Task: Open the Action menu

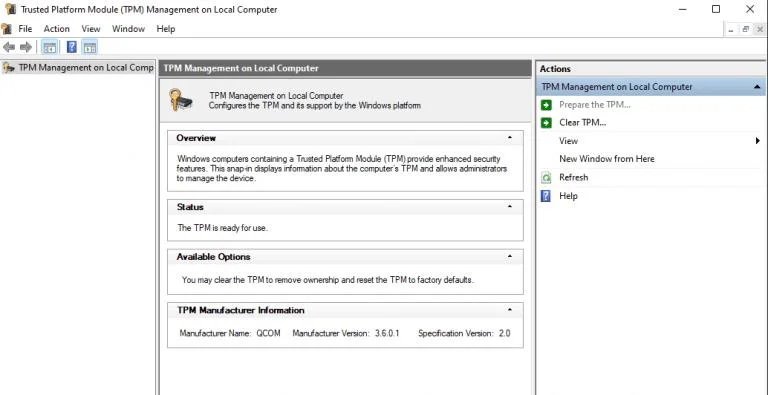Action: (56, 29)
